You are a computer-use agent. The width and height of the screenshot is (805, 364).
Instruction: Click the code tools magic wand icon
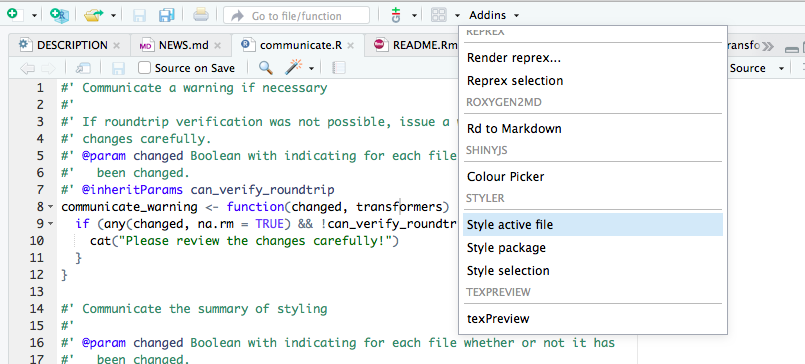pyautogui.click(x=294, y=67)
